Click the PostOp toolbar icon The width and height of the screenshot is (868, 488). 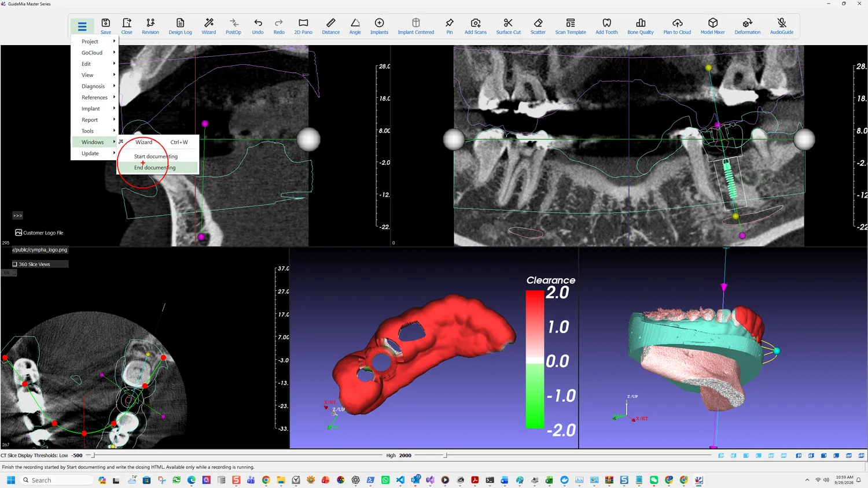point(233,26)
